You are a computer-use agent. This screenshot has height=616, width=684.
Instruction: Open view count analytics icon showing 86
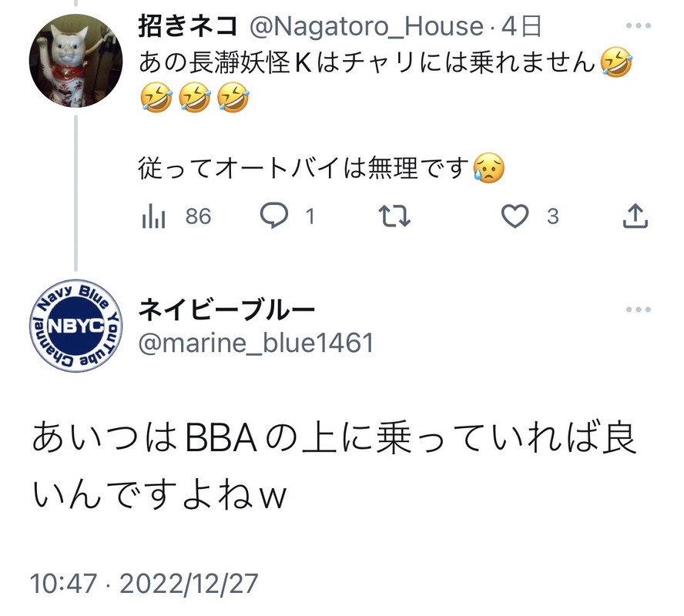[x=153, y=216]
